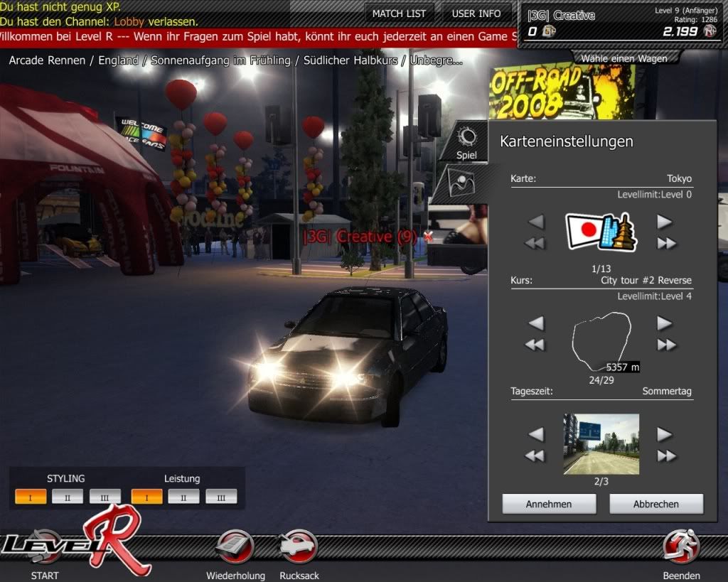The height and width of the screenshot is (582, 728).
Task: Click the red X next to player name
Action: pos(428,237)
